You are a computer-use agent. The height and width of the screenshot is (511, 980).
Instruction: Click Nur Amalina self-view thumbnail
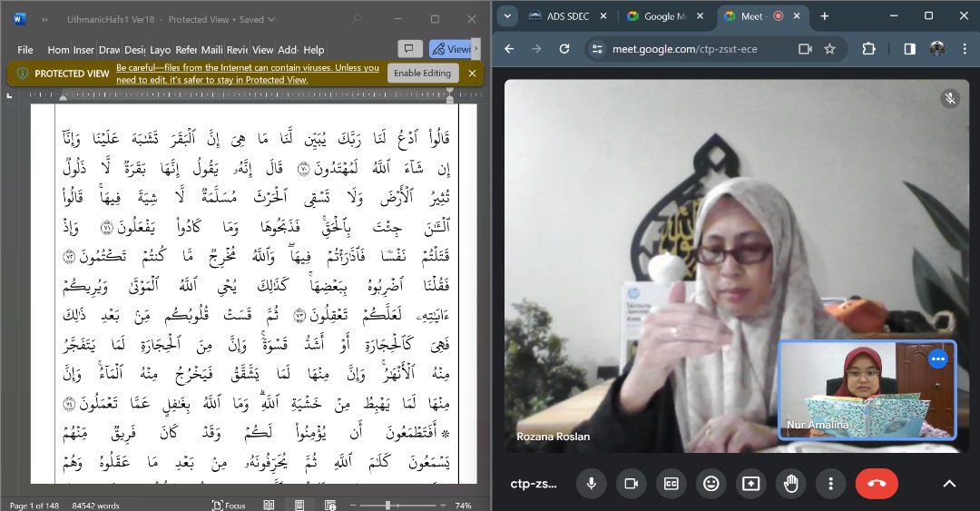click(867, 389)
